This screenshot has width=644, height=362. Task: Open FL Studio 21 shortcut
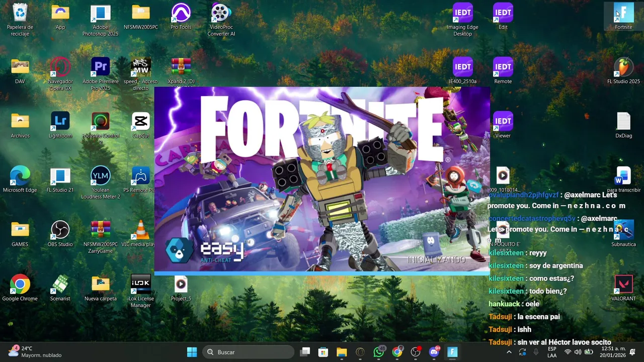[x=60, y=179]
